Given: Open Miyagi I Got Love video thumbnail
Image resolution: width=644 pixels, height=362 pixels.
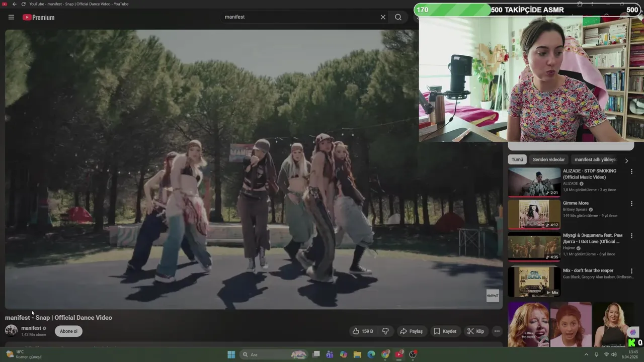Looking at the screenshot, I should click(534, 247).
